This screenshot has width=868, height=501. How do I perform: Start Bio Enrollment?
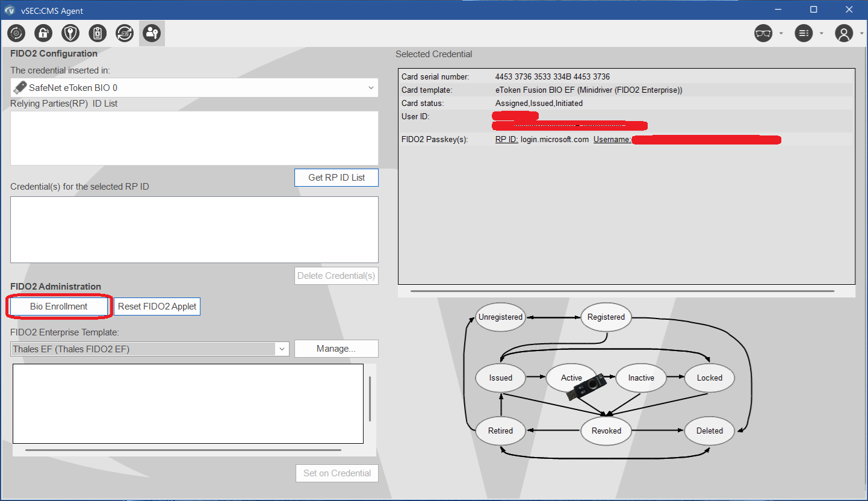59,307
